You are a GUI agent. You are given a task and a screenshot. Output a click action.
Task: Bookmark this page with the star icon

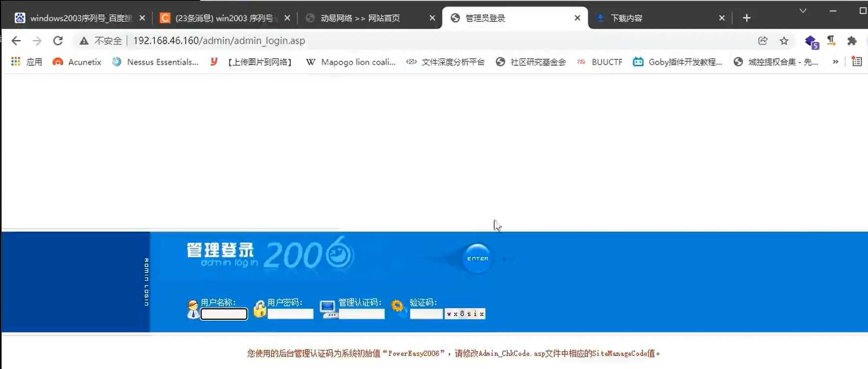[784, 41]
